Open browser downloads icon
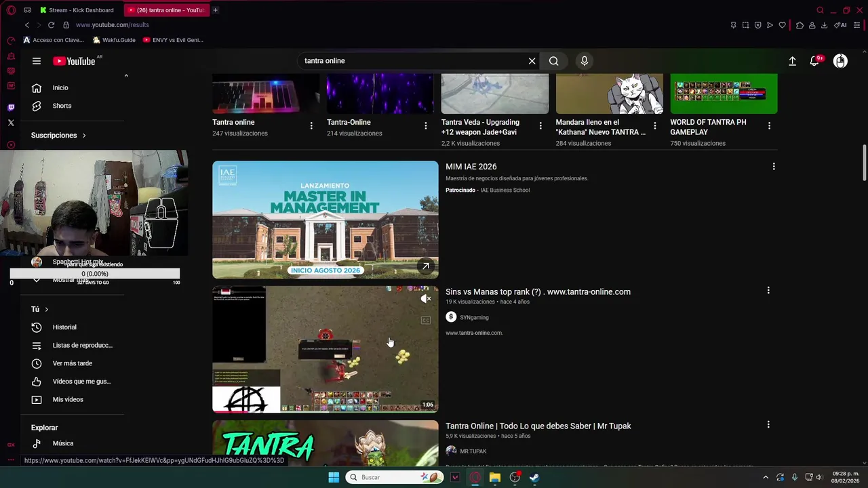 click(x=824, y=25)
